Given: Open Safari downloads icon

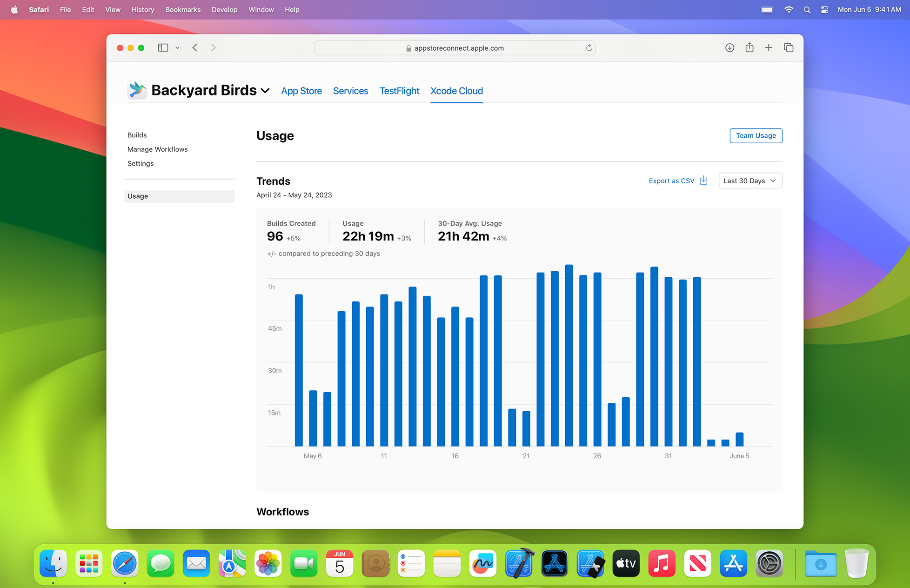Looking at the screenshot, I should tap(729, 48).
